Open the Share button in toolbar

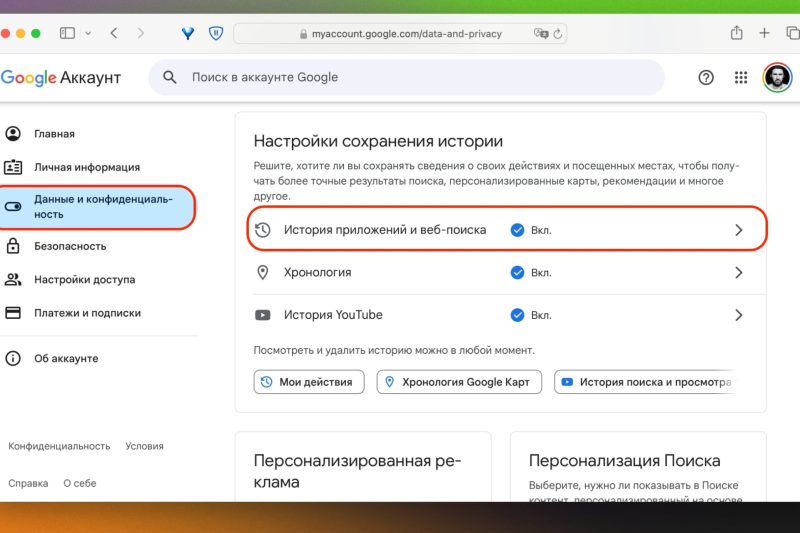(x=736, y=33)
